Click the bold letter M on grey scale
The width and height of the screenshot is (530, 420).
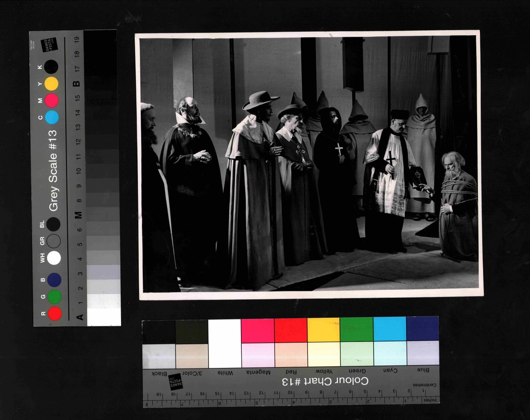point(79,215)
